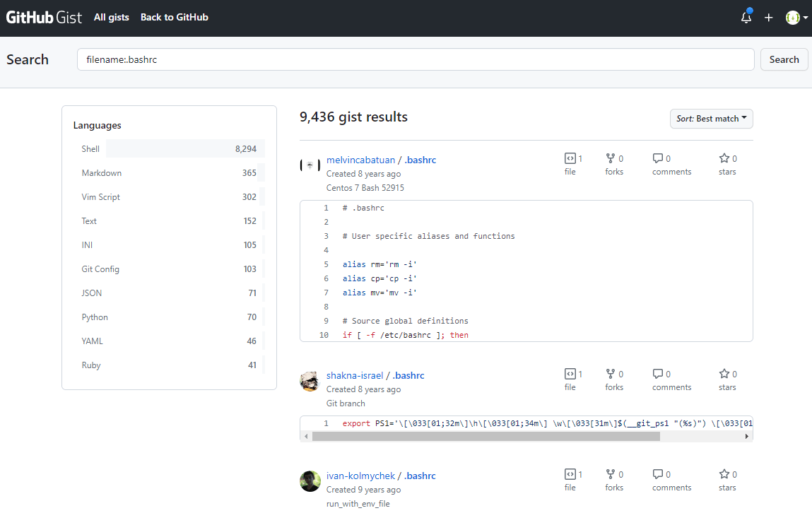Click file icon on shakna-israel gist
The width and height of the screenshot is (812, 513).
tap(570, 373)
